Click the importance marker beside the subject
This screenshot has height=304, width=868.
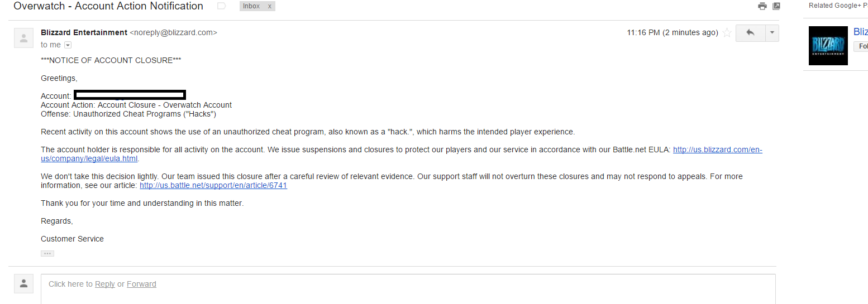pyautogui.click(x=222, y=6)
